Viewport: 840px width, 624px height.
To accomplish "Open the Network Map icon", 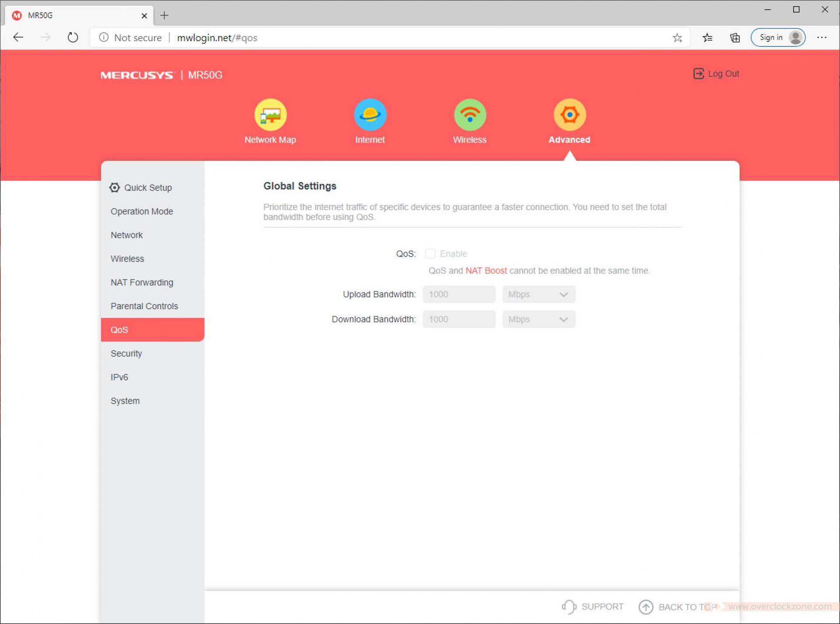I will point(270,115).
